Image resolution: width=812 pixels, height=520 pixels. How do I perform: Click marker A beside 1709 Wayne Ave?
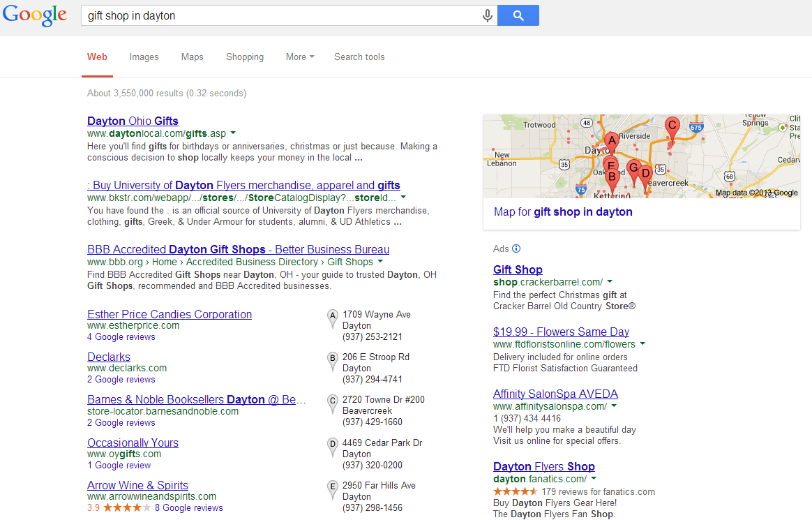pyautogui.click(x=333, y=318)
